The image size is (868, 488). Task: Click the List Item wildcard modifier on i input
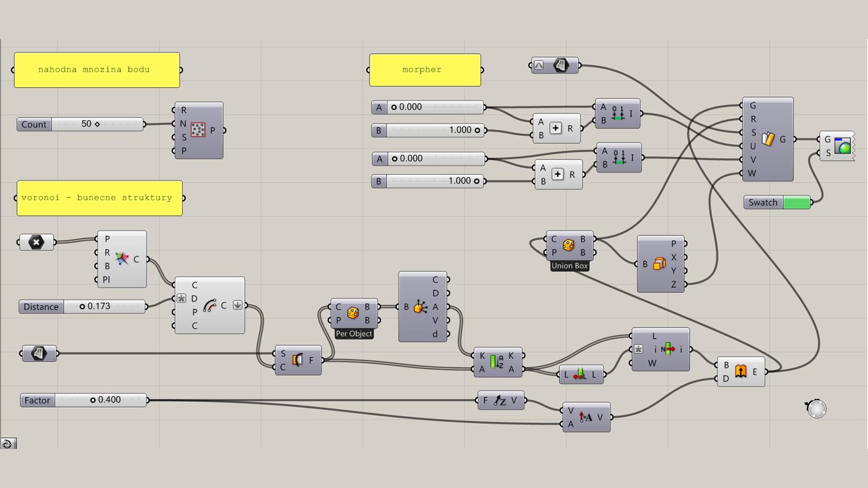point(639,349)
